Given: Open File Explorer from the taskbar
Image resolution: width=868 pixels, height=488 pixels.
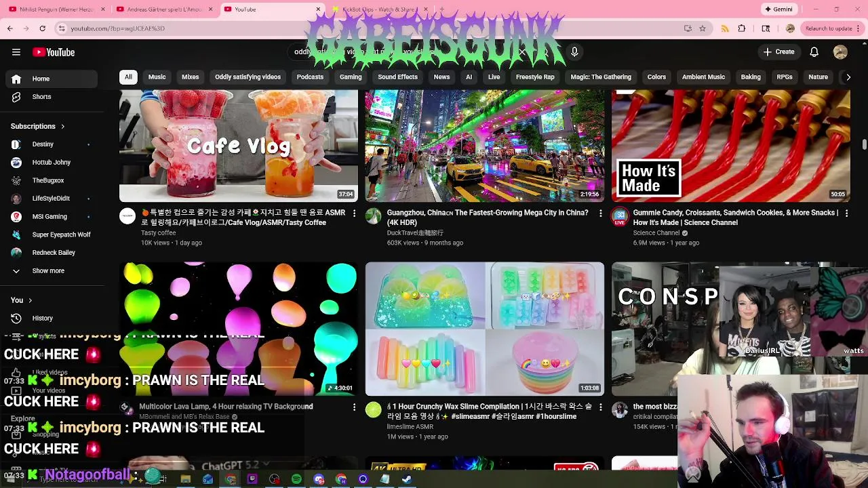Looking at the screenshot, I should point(185,479).
